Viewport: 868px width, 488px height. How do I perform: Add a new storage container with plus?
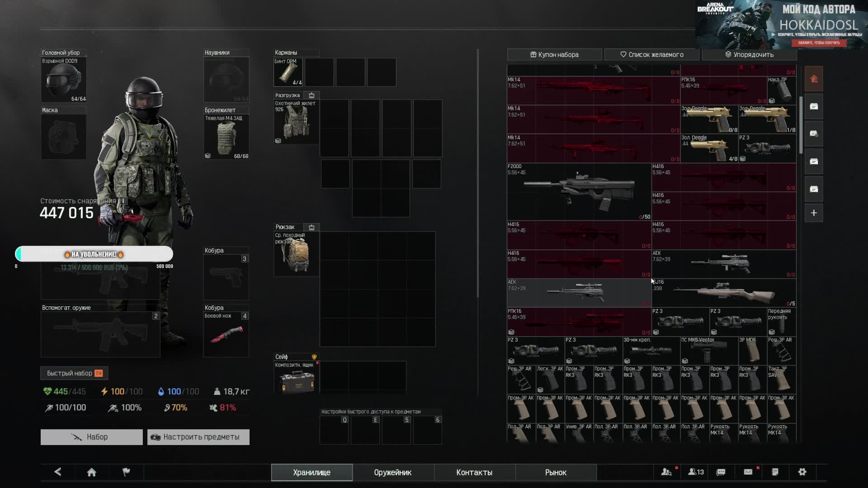[x=814, y=213]
